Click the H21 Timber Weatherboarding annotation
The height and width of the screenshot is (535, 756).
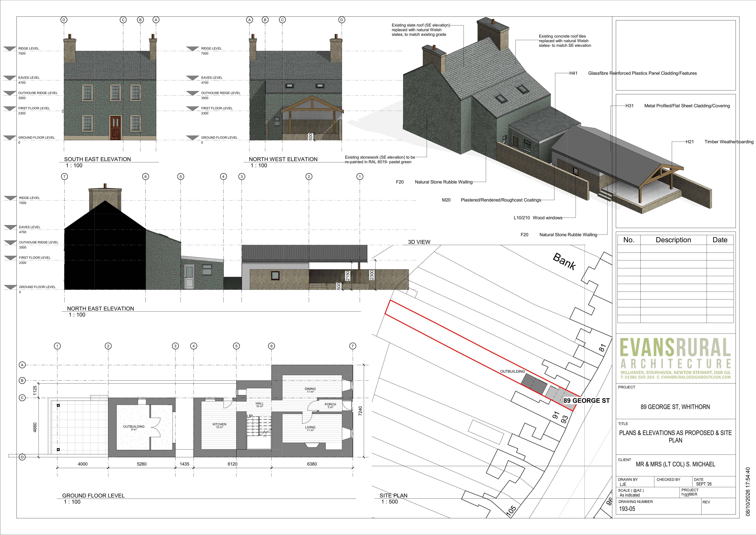point(719,142)
